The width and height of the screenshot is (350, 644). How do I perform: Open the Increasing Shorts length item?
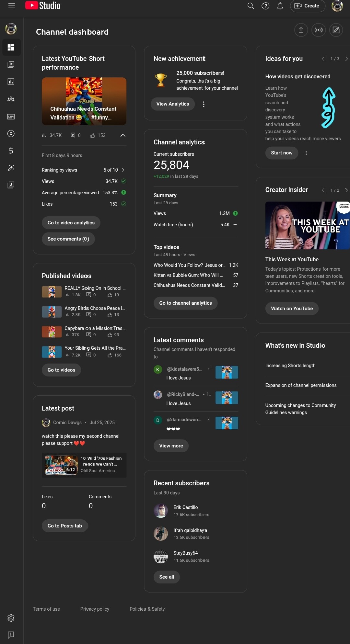pos(290,366)
